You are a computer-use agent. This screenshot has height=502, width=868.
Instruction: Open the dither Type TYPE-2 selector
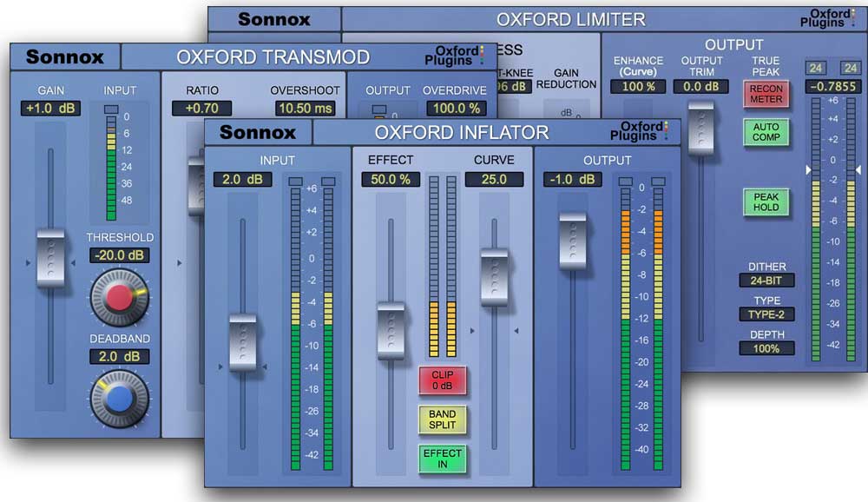[x=766, y=314]
